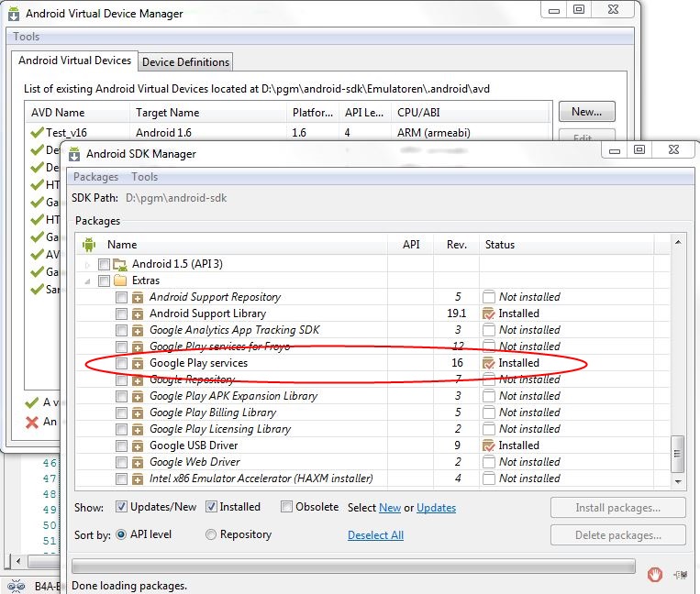The height and width of the screenshot is (594, 700).
Task: Switch to Android Virtual Devices tab
Action: pos(74,60)
